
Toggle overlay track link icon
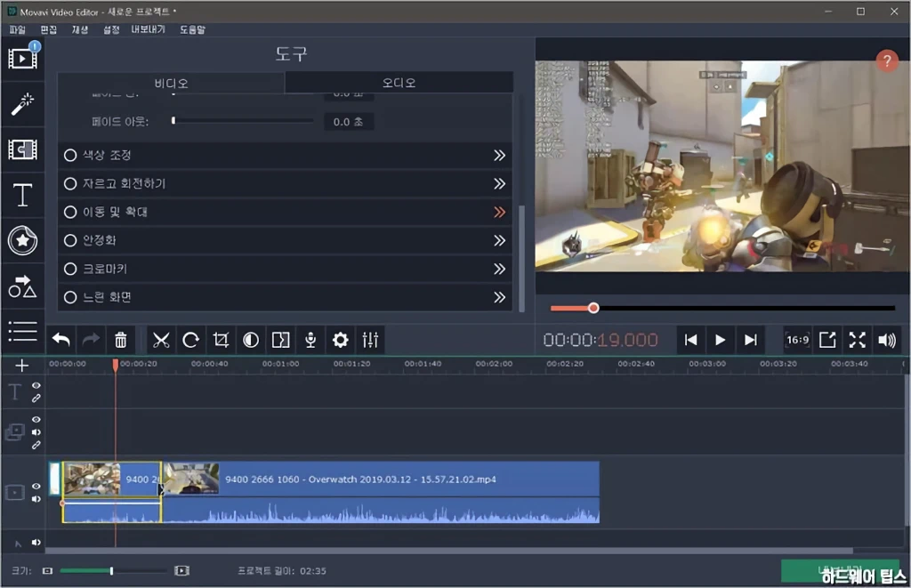[36, 445]
